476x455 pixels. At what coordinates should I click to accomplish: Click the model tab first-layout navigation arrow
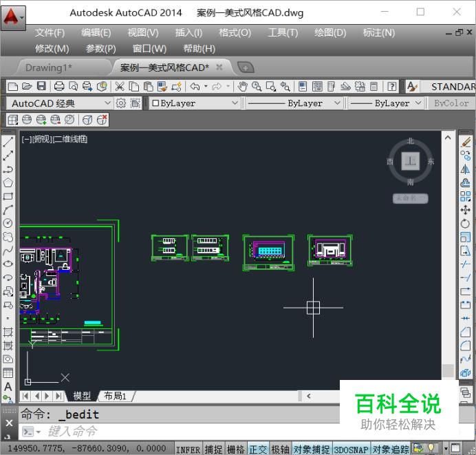pyautogui.click(x=25, y=396)
